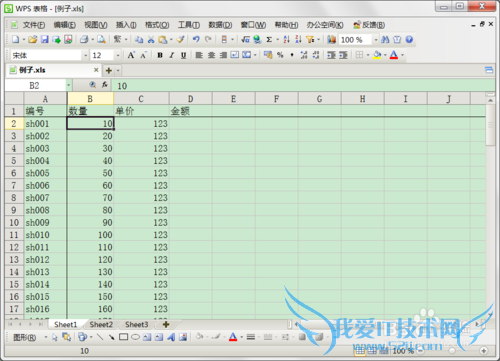Increase the decimal places
Screen dimensions: 500x361
[304, 55]
